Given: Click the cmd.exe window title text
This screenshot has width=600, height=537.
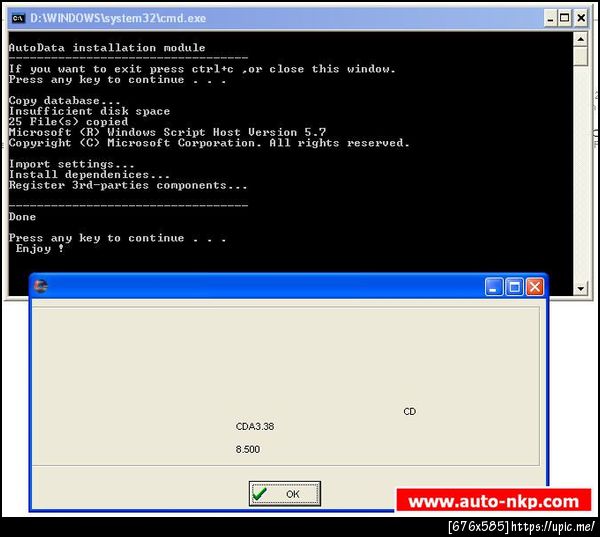Looking at the screenshot, I should coord(118,18).
